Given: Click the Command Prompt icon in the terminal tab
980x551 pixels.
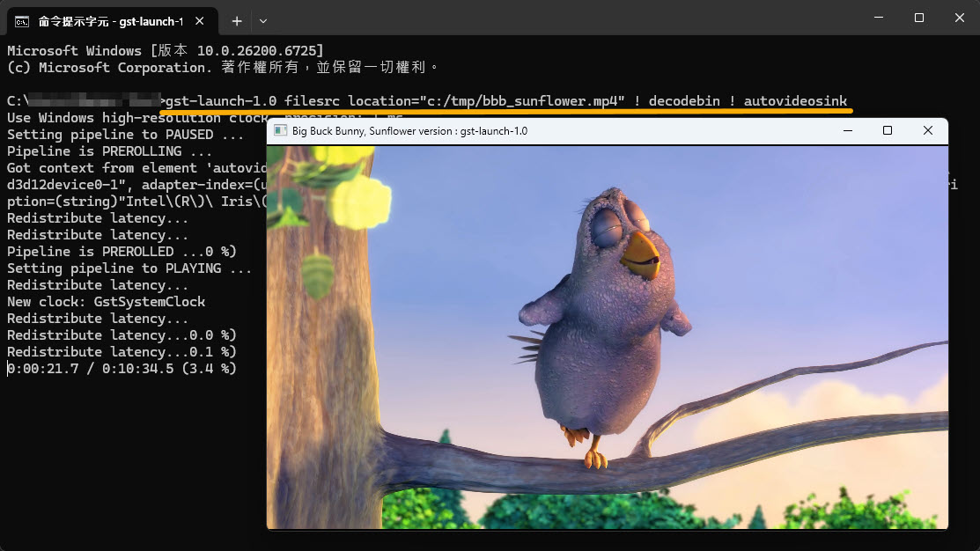Looking at the screenshot, I should click(x=22, y=19).
